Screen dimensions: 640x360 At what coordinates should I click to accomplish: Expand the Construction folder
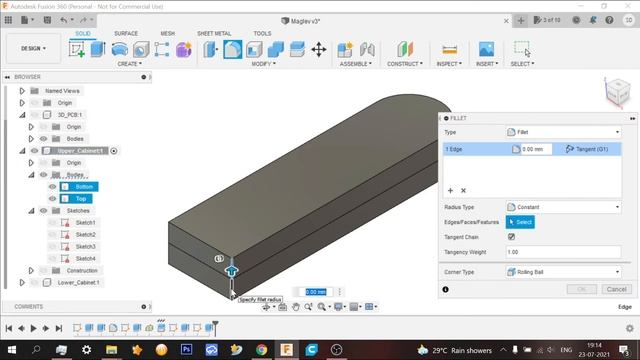pos(31,271)
